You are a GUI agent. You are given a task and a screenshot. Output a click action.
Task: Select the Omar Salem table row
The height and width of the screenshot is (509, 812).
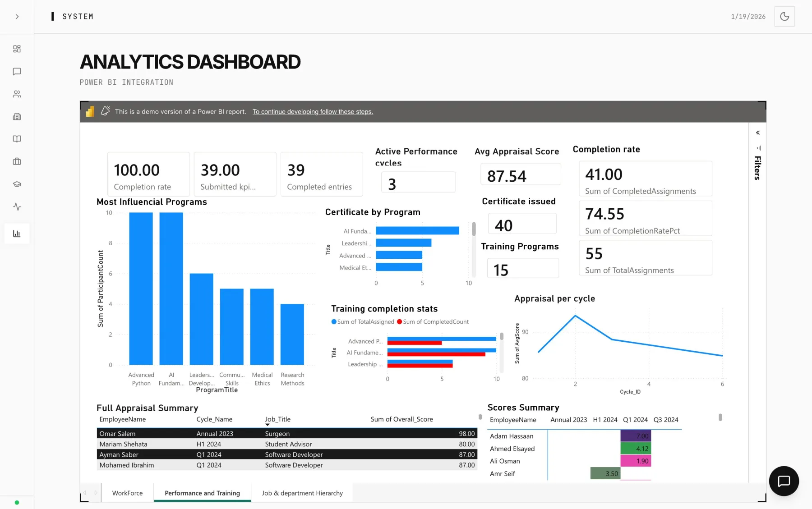[287, 433]
